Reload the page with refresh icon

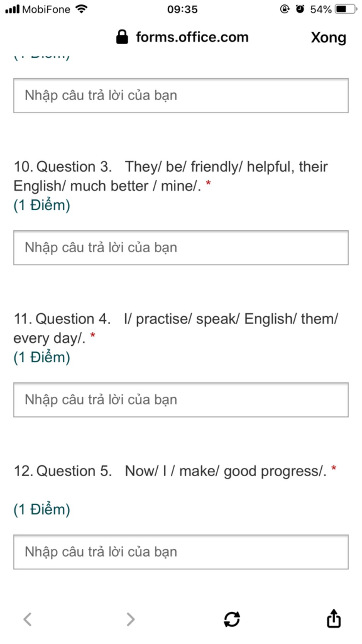tap(232, 619)
